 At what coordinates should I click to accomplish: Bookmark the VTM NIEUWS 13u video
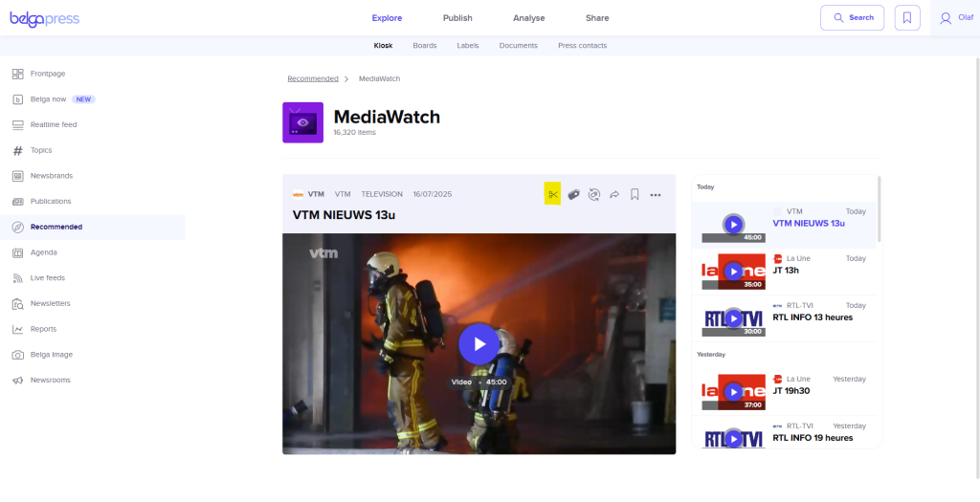[635, 195]
